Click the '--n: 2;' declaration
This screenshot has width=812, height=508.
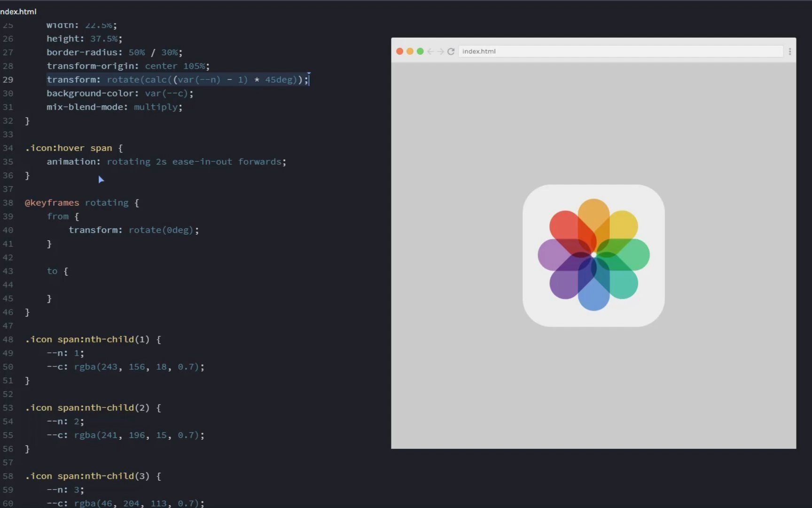[65, 421]
